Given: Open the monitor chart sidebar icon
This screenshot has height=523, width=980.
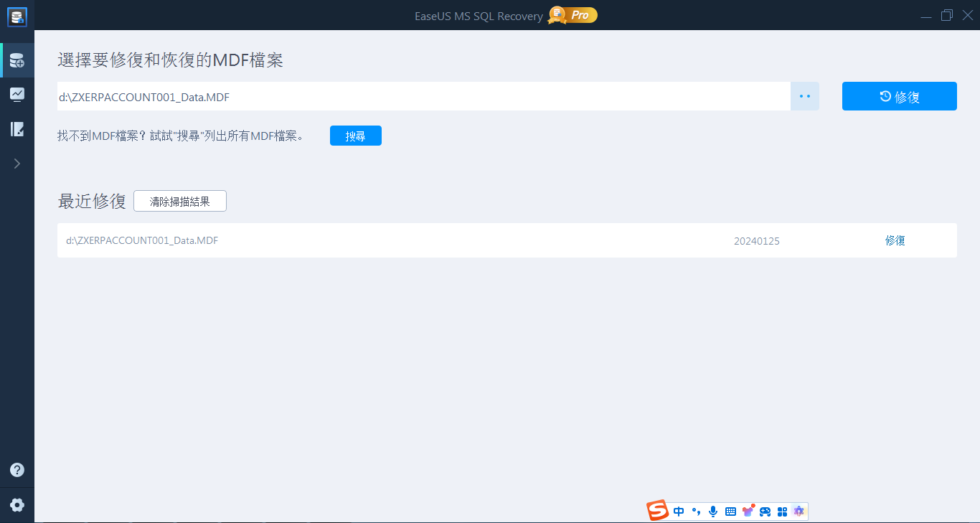Looking at the screenshot, I should 17,95.
